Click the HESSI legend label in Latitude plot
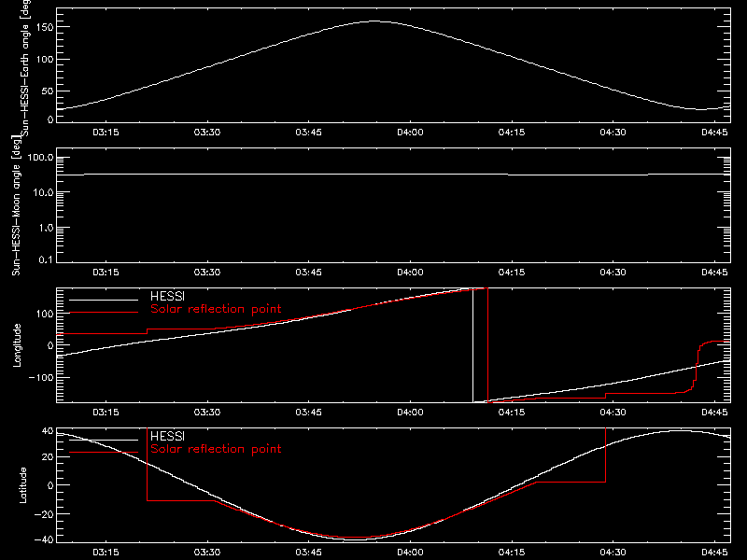 click(167, 436)
